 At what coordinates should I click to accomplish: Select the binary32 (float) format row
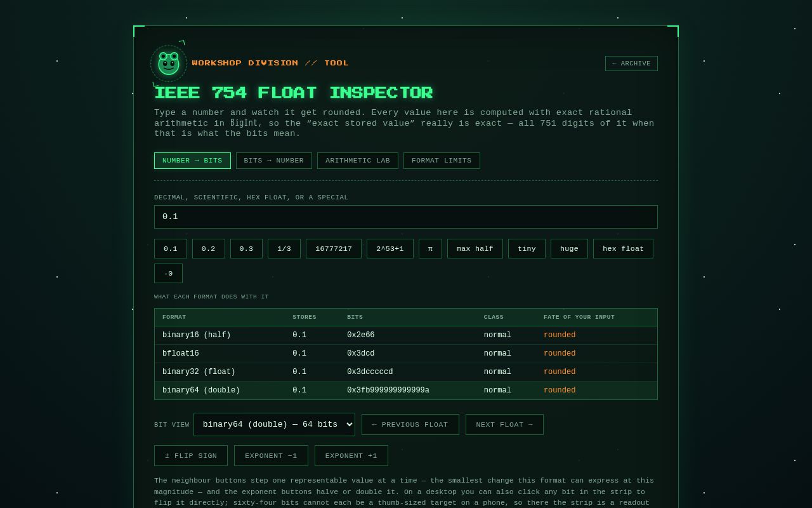(x=406, y=372)
